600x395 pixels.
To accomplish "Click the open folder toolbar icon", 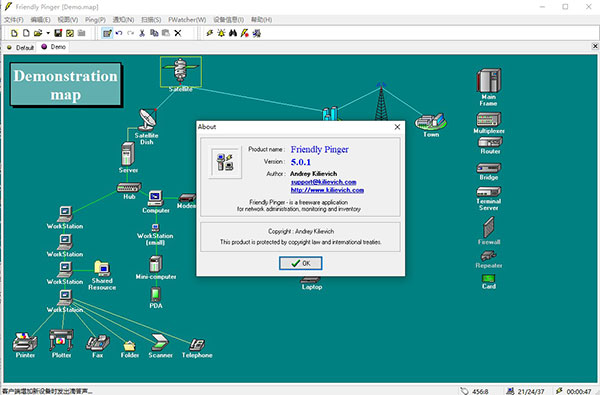I will 38,33.
